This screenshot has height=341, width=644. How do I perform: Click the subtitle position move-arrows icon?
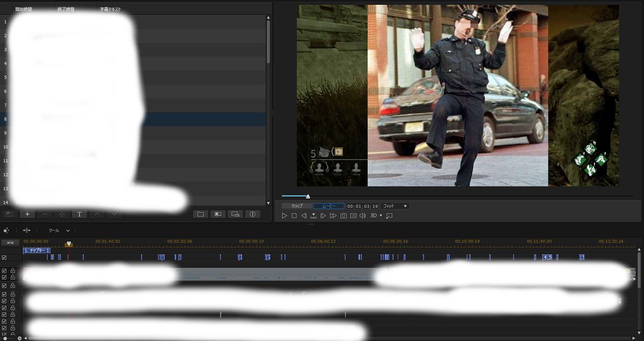62,214
